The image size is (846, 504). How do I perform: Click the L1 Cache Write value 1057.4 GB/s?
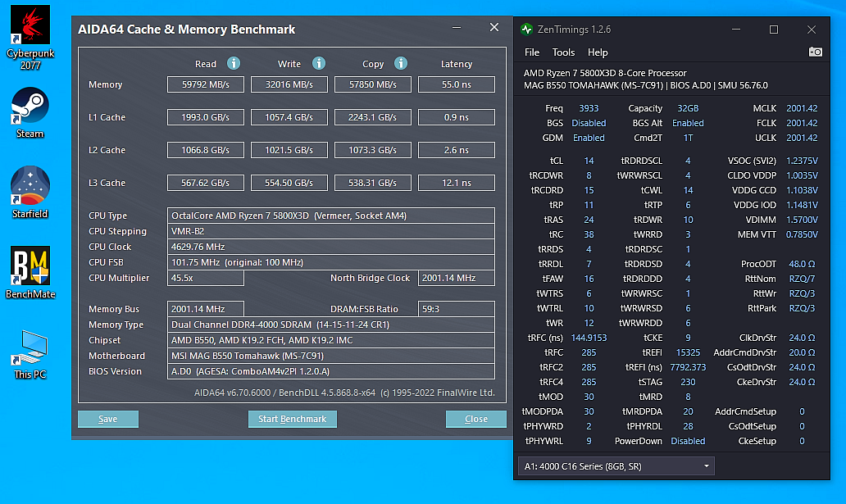click(289, 117)
